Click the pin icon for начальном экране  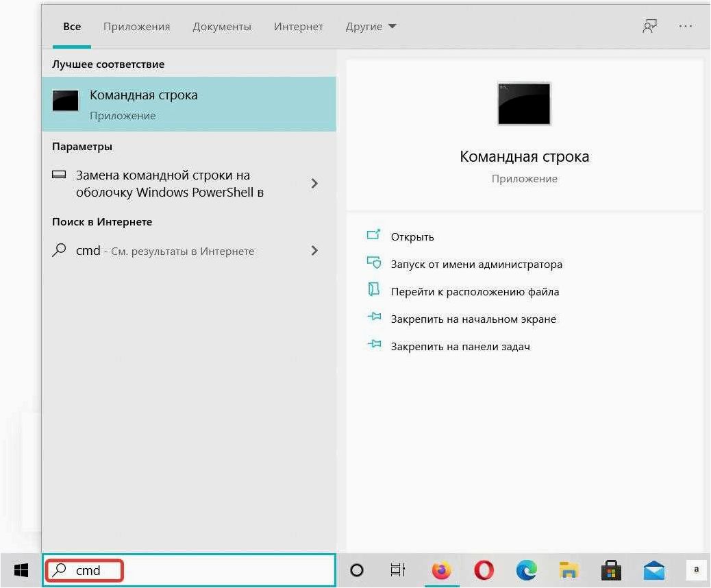click(374, 317)
